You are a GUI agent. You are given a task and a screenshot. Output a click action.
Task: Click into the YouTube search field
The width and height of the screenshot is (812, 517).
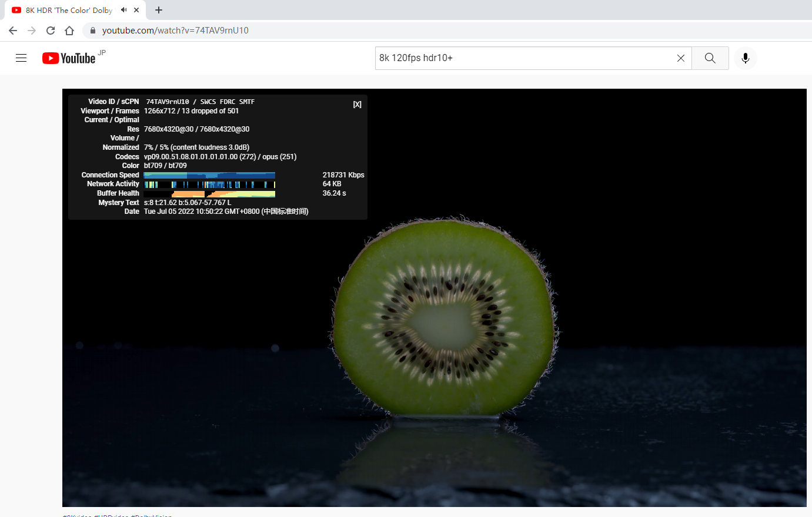click(x=523, y=58)
